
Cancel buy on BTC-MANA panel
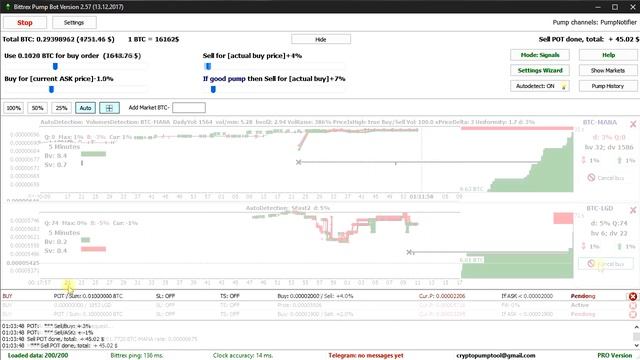(x=606, y=178)
